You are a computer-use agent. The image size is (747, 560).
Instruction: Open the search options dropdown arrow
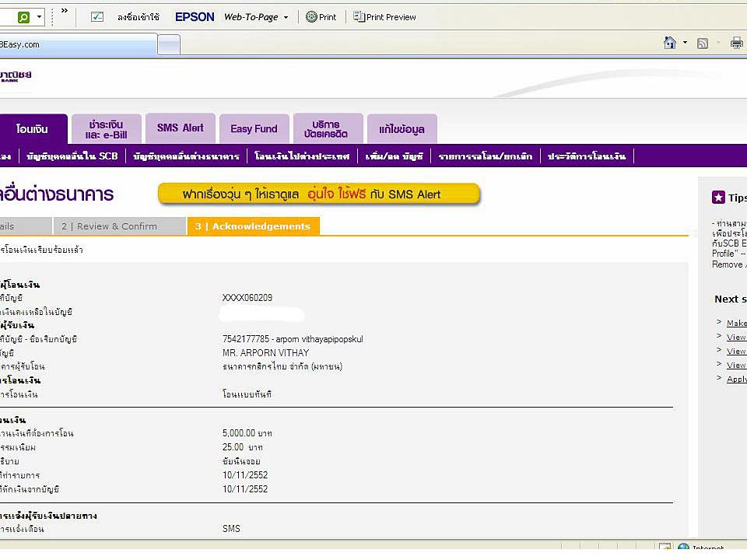37,16
